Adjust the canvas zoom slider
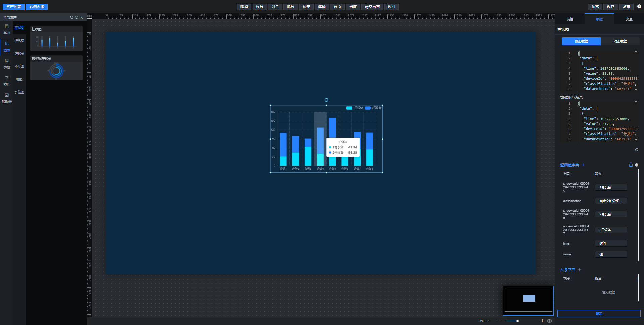 click(x=521, y=321)
